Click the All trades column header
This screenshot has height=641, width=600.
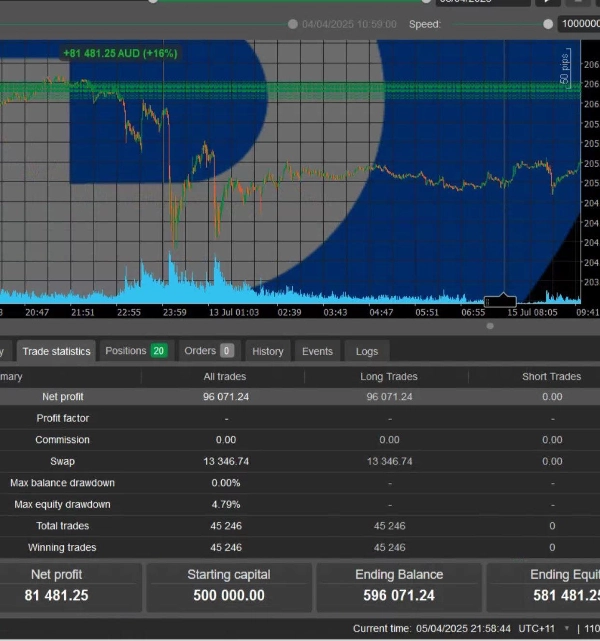pos(225,377)
